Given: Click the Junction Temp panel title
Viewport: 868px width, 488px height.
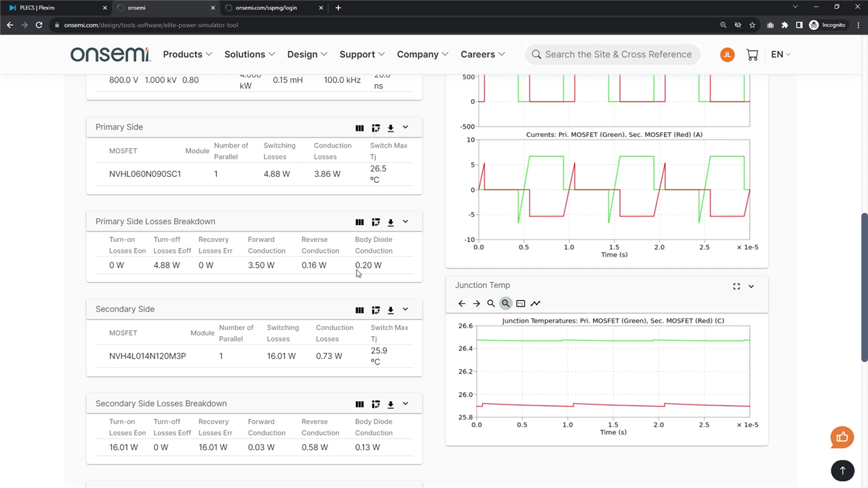Looking at the screenshot, I should [x=482, y=285].
